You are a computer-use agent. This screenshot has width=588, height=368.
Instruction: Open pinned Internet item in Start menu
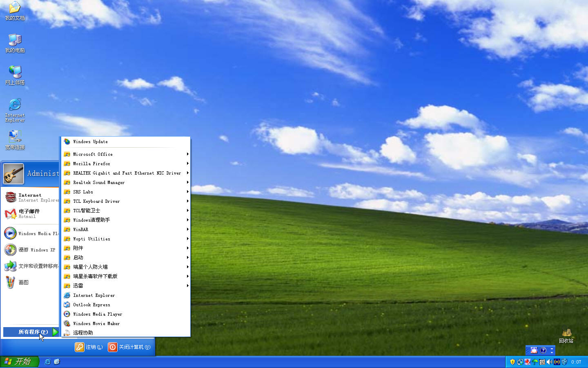pos(31,197)
